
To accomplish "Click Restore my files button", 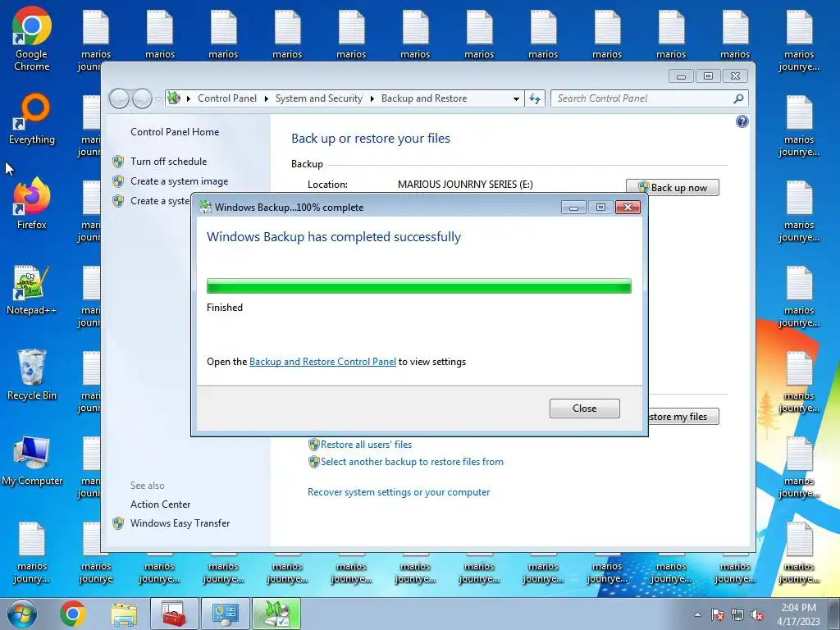I will pos(683,416).
